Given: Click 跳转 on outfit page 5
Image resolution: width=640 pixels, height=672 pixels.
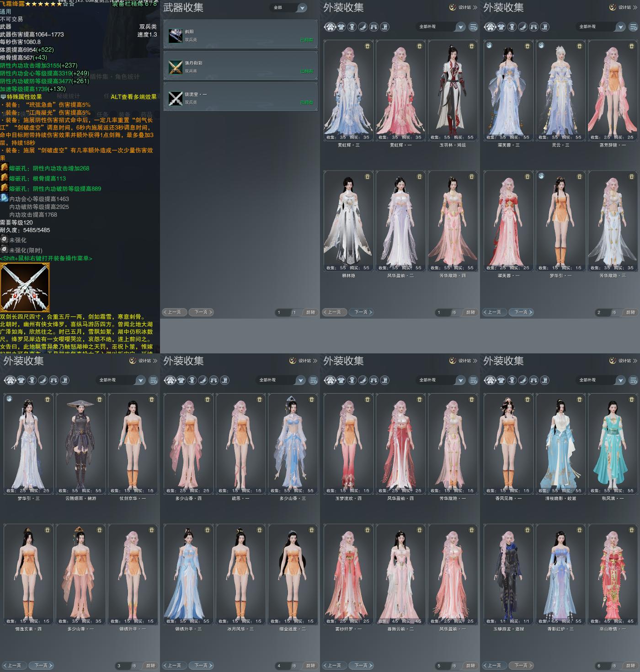Looking at the screenshot, I should (x=471, y=666).
